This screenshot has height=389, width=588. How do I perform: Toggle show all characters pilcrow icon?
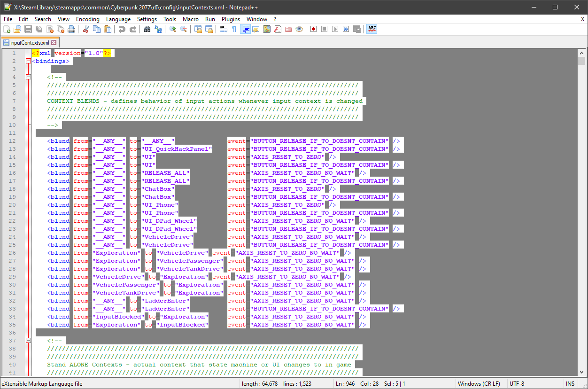[234, 29]
